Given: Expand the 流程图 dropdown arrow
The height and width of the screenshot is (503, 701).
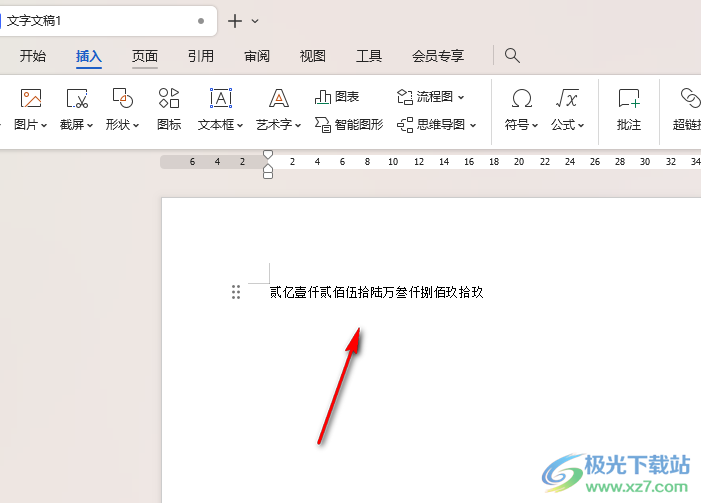Looking at the screenshot, I should [461, 97].
